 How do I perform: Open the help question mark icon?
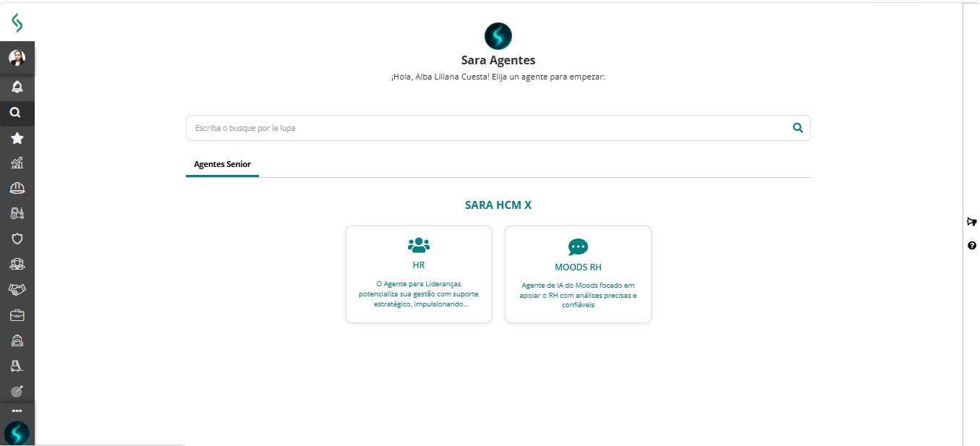pyautogui.click(x=972, y=246)
